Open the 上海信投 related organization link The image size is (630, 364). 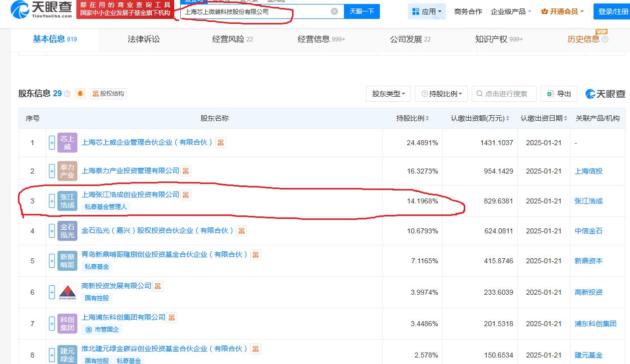click(589, 171)
